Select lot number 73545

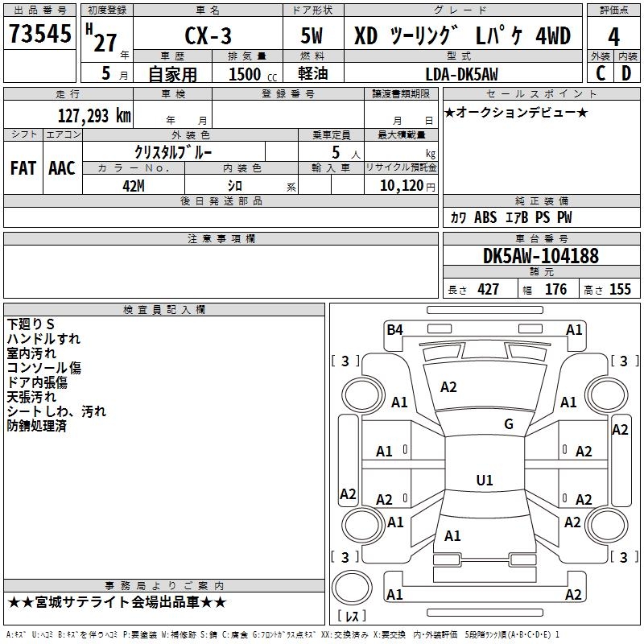pyautogui.click(x=40, y=34)
